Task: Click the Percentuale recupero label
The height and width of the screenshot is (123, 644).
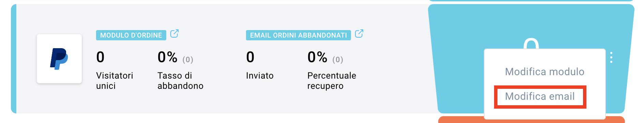Action: [332, 81]
